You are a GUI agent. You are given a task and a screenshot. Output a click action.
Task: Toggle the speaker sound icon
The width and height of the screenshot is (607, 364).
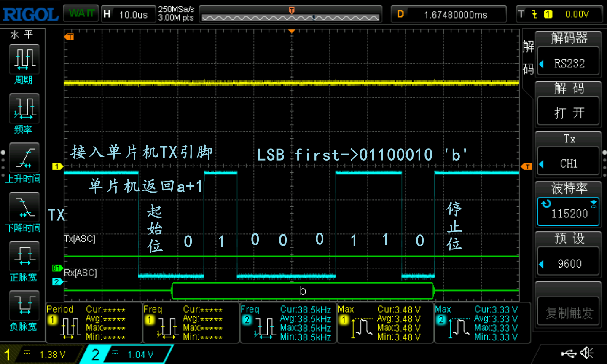click(587, 353)
